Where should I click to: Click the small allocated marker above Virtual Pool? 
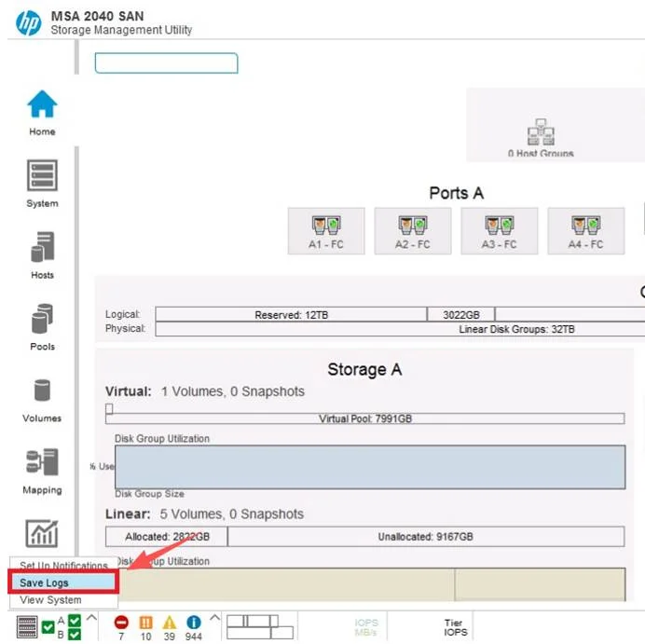point(109,408)
